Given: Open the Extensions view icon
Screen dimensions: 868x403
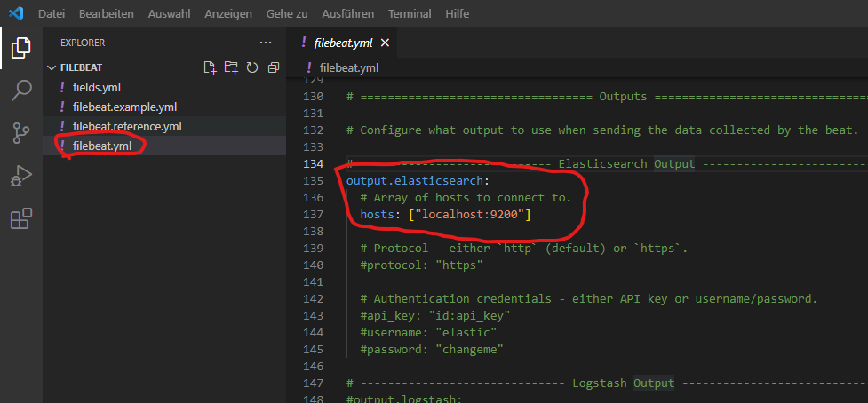Looking at the screenshot, I should point(21,218).
